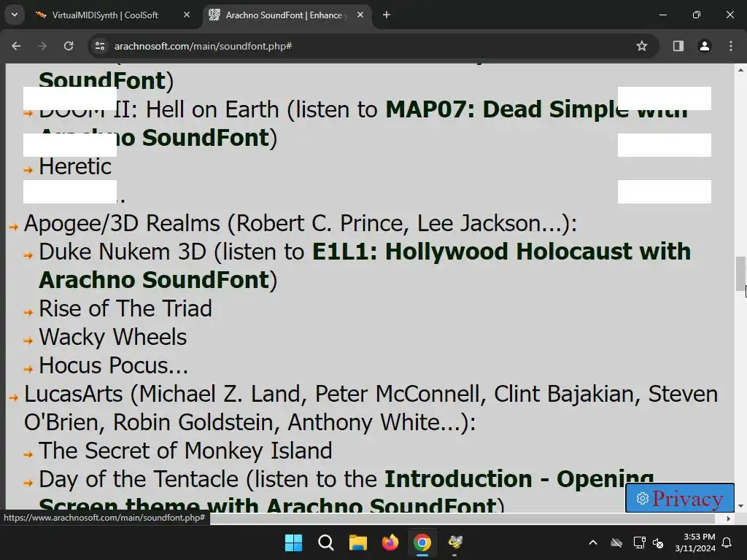Open File Explorer from the taskbar

357,542
